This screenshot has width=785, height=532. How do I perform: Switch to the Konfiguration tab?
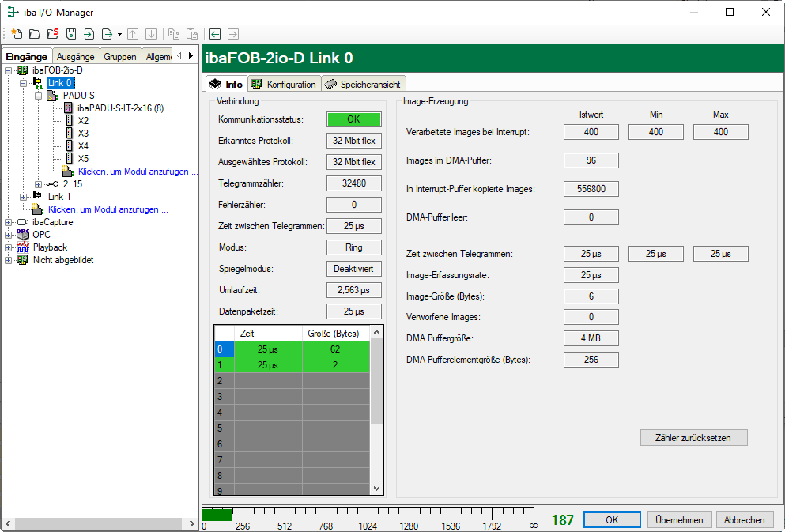pyautogui.click(x=284, y=85)
